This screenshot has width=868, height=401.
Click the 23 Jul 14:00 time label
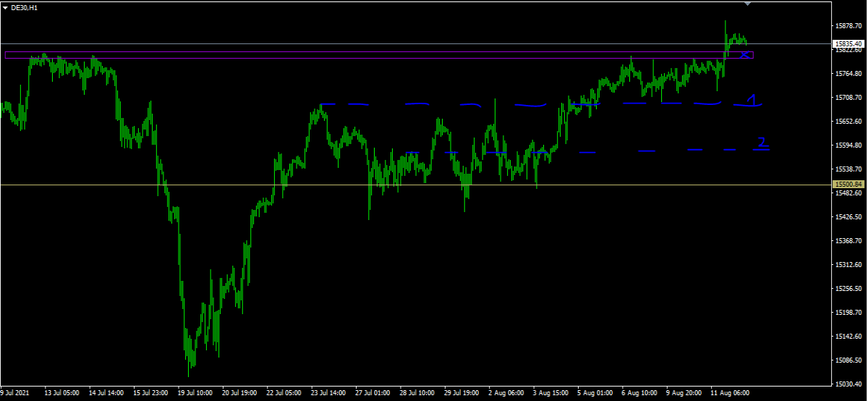pos(328,393)
